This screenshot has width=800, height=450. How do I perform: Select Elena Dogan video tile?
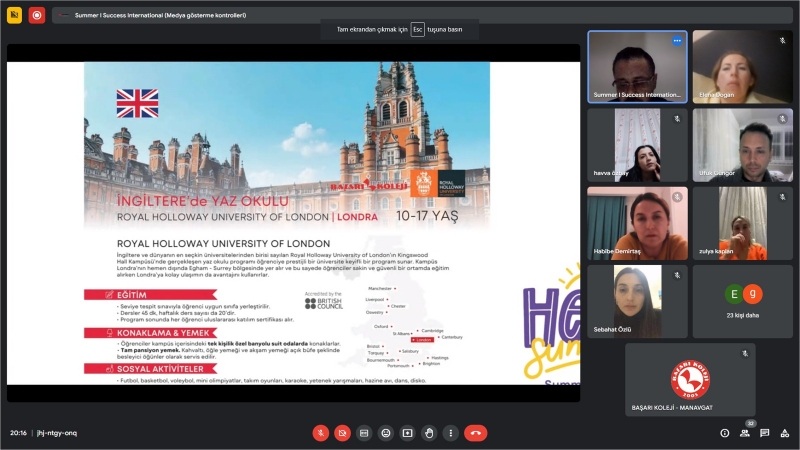(x=743, y=67)
